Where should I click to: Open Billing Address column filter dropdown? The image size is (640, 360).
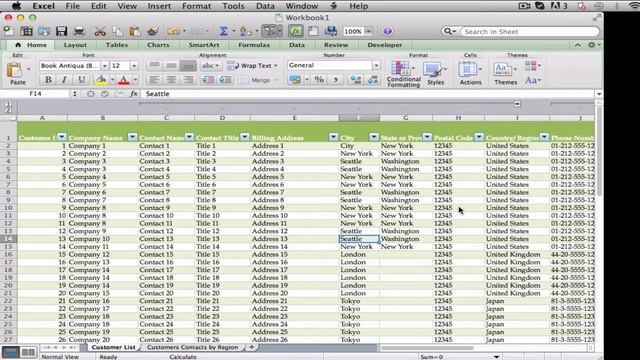tap(333, 137)
